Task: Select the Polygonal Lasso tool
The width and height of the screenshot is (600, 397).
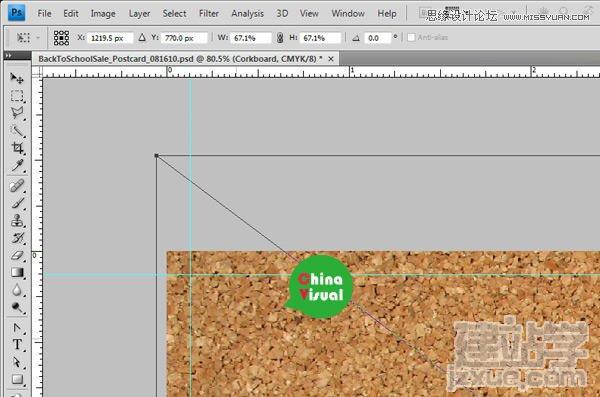Action: (x=17, y=113)
